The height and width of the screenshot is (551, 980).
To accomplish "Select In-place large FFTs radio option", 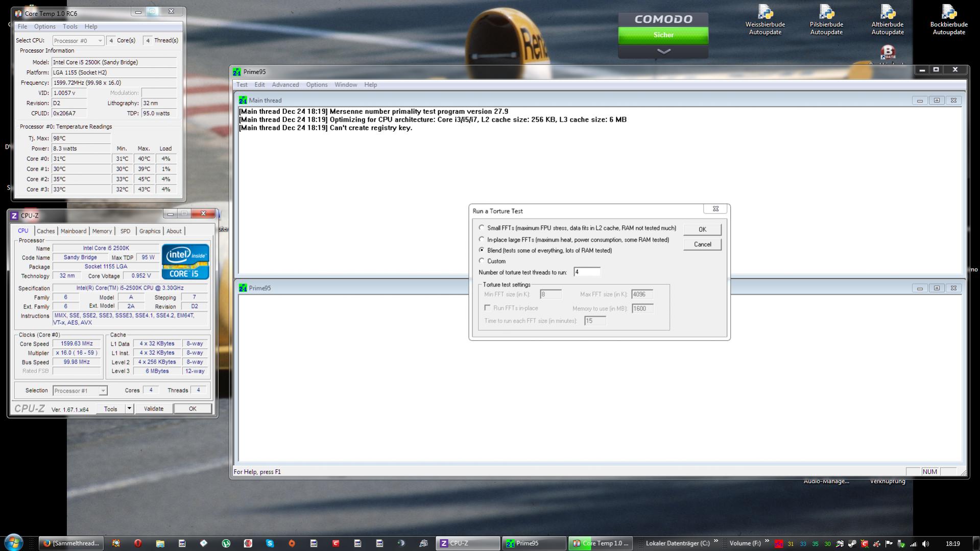I will 482,239.
